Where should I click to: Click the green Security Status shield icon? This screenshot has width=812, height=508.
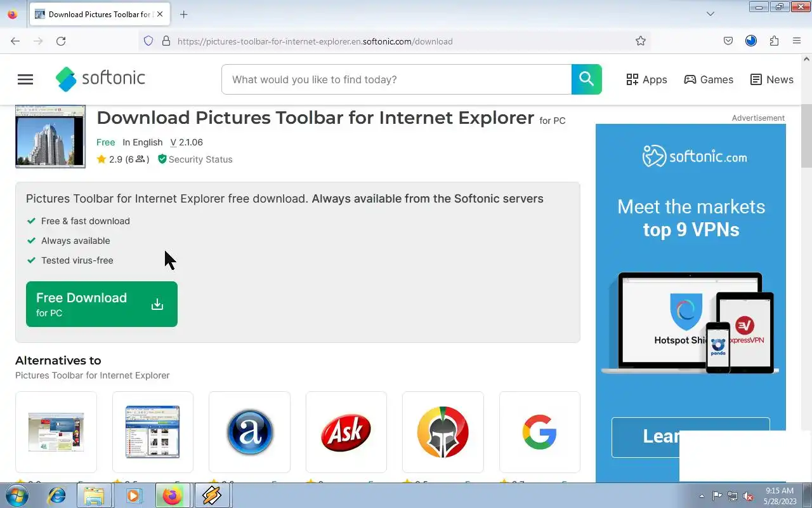click(162, 159)
